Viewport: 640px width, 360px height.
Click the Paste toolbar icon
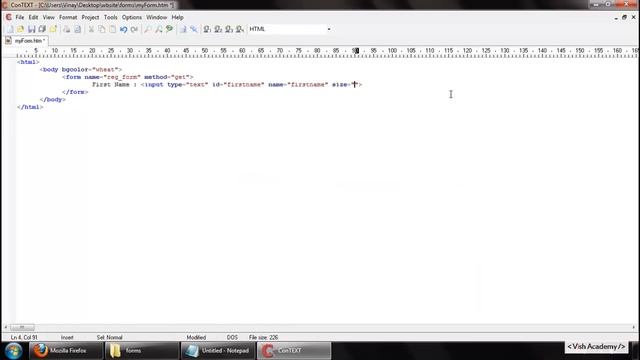112,29
